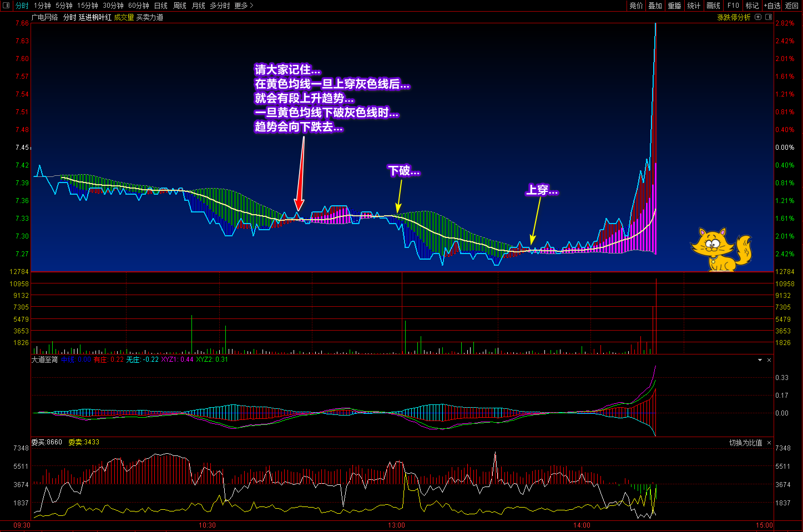803x532 pixels.
Task: Toggle 叠加 overlay comparison
Action: pyautogui.click(x=655, y=6)
